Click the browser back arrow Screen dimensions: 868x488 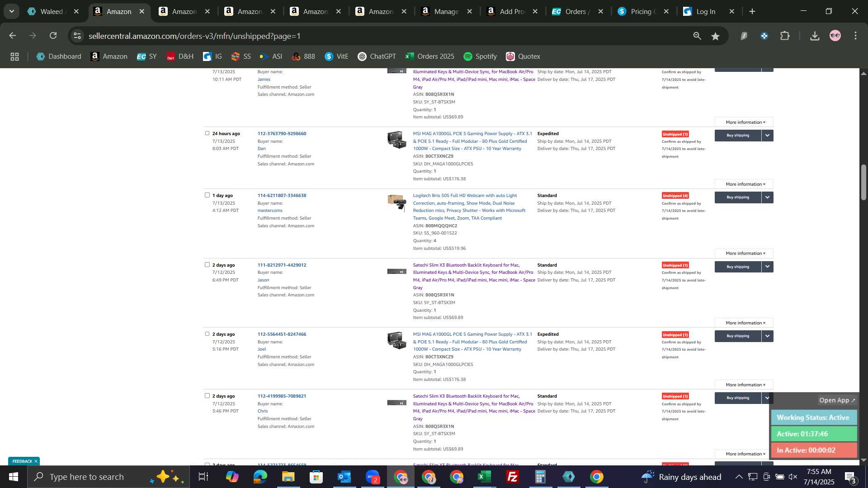click(13, 36)
